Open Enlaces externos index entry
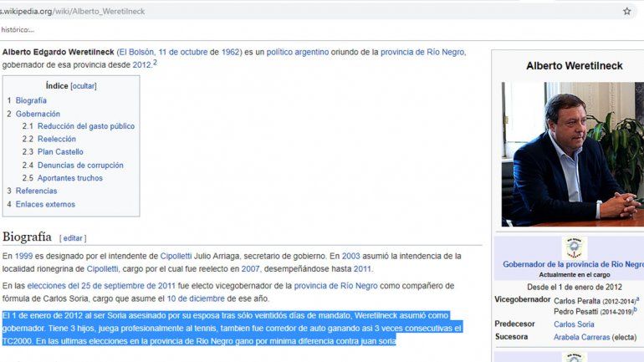644x362 pixels. (45, 204)
